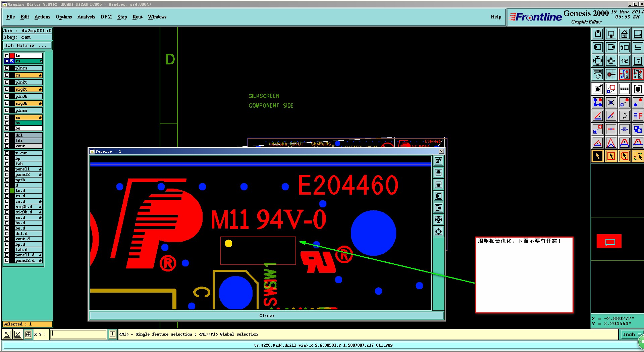Click the pan up icon in right toolbar
Screen dimensions: 644x352
coord(598,34)
